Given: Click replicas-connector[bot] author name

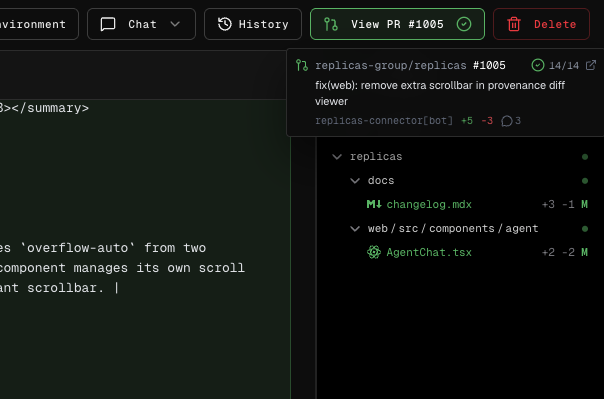Looking at the screenshot, I should 384,121.
